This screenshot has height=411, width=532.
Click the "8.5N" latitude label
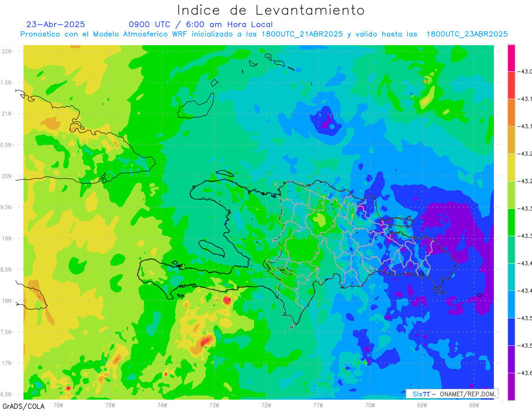7,270
